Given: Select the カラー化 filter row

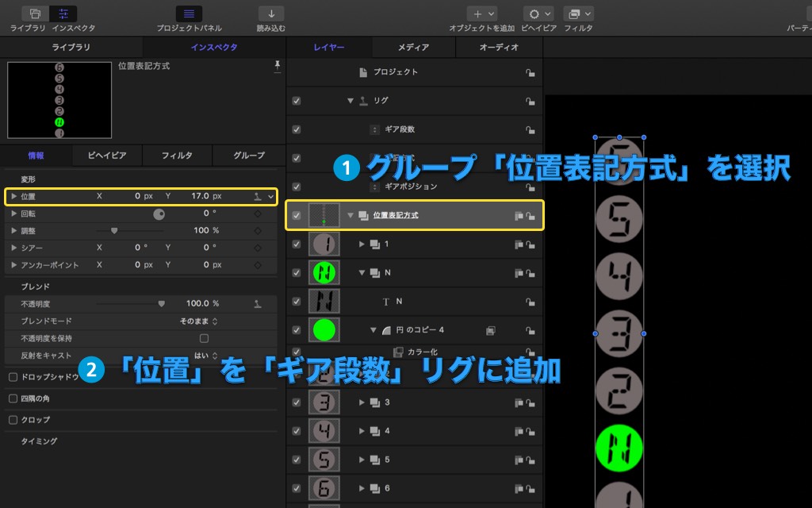Looking at the screenshot, I should 414,352.
